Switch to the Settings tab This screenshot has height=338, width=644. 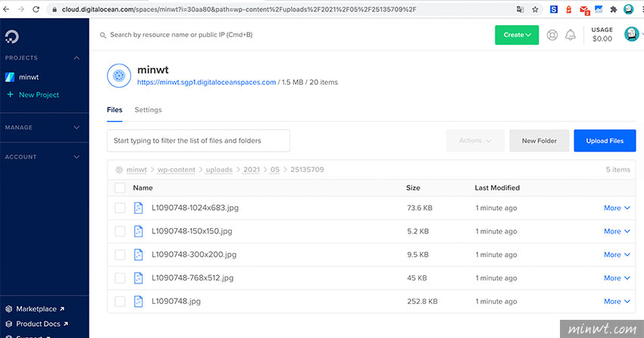(x=148, y=110)
